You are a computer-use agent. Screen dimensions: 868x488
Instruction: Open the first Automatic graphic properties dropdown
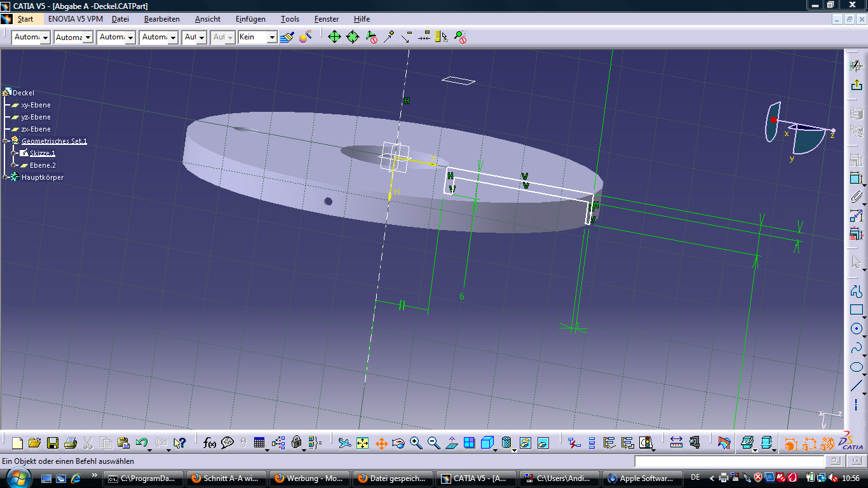pyautogui.click(x=46, y=37)
